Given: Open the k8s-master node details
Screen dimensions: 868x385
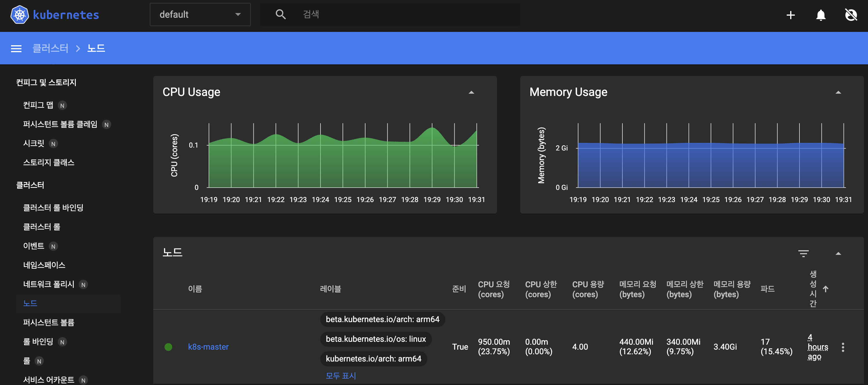Looking at the screenshot, I should pos(208,347).
